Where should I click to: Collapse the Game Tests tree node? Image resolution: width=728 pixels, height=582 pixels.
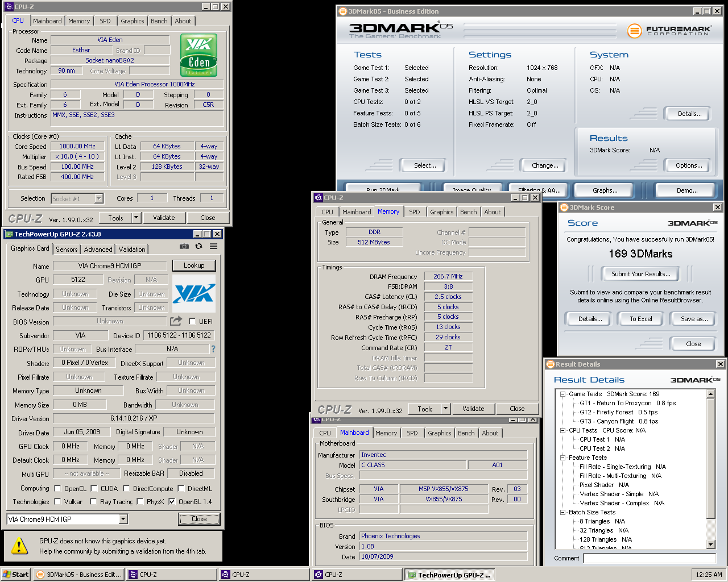pos(562,394)
